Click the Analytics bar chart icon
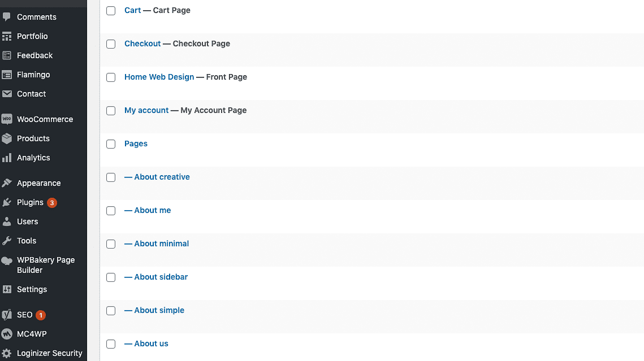 (x=7, y=158)
